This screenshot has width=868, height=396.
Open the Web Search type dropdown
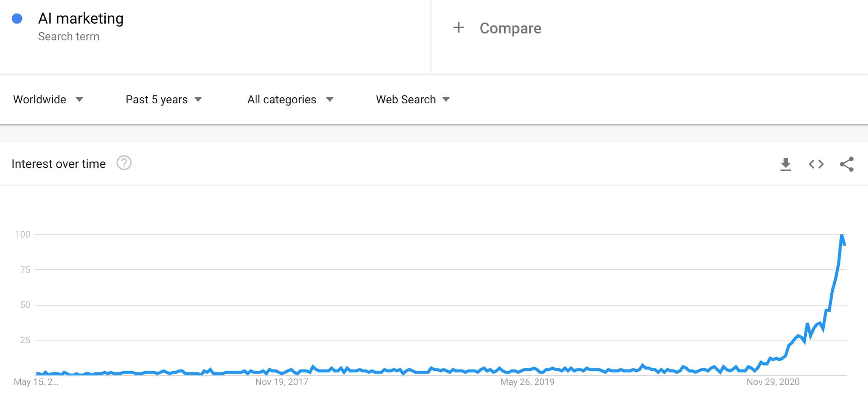[x=412, y=100]
